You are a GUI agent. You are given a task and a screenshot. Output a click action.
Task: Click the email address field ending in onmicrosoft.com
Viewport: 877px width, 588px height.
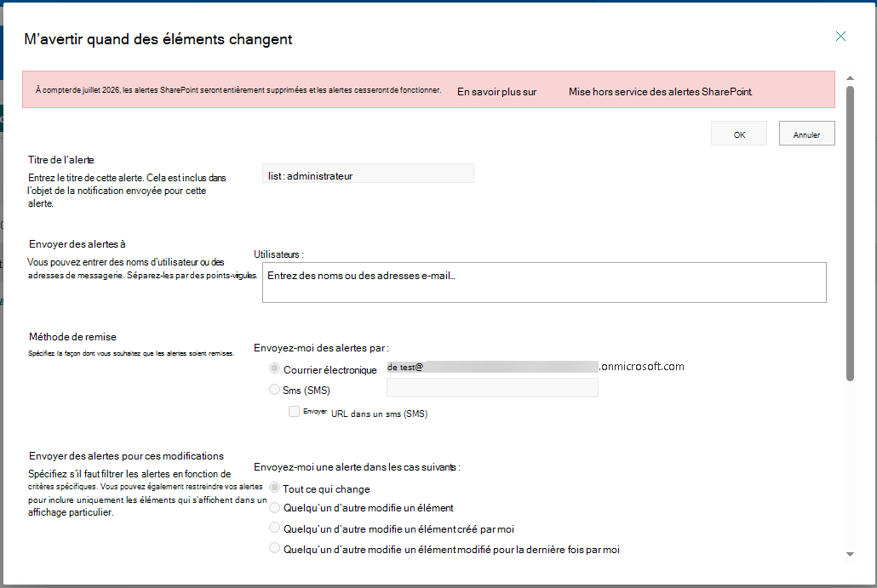coord(536,367)
